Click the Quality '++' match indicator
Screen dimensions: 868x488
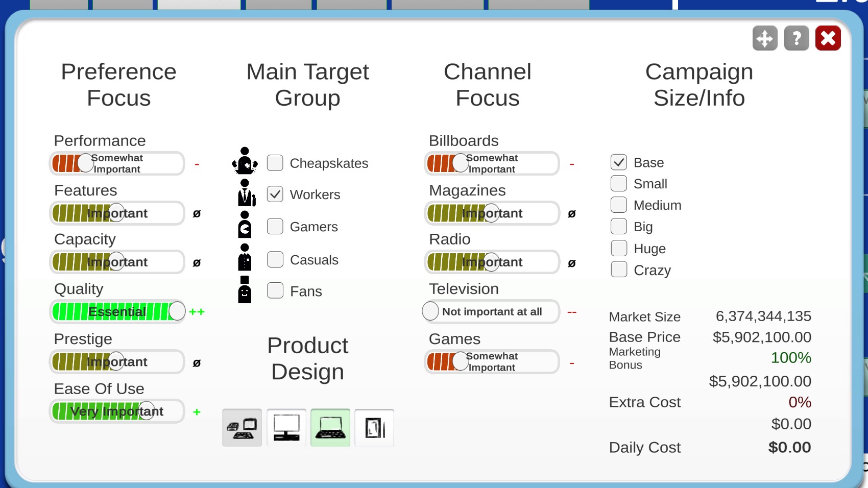[x=197, y=312]
